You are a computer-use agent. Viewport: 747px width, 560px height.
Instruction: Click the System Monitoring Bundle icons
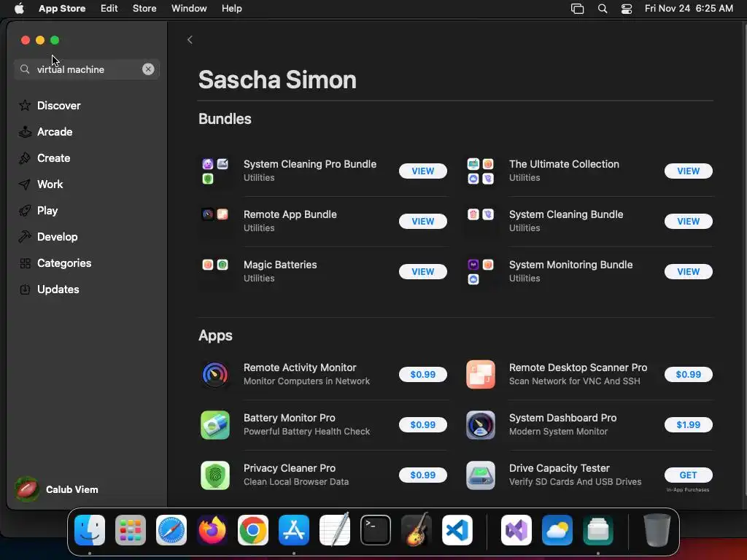click(x=480, y=271)
